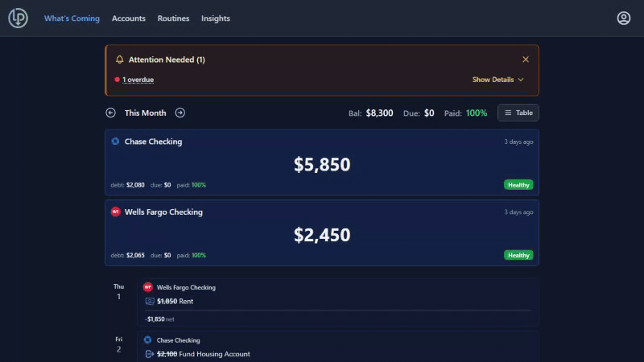Click the Chase bank logo icon
This screenshot has width=644, height=362.
coord(115,142)
